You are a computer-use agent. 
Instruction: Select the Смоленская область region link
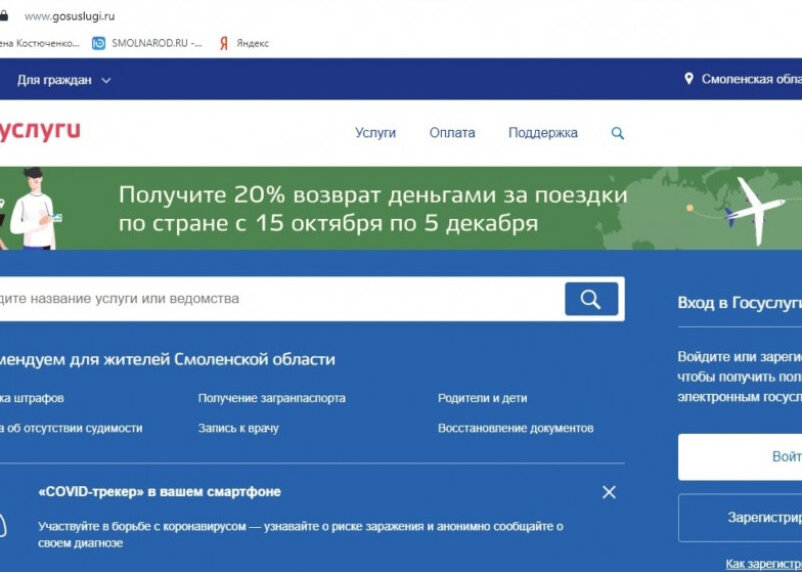point(751,79)
